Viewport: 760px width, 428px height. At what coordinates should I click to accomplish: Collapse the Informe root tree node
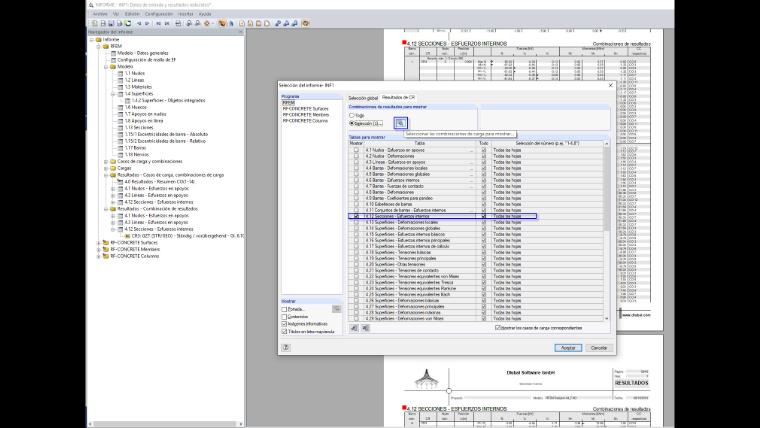click(x=92, y=40)
